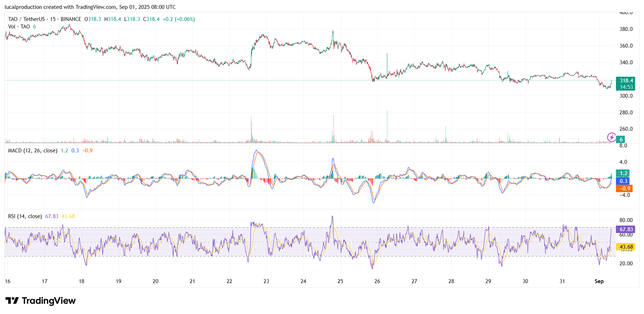
Task: Click the change value +0.2 (+0.06%)
Action: [179, 19]
